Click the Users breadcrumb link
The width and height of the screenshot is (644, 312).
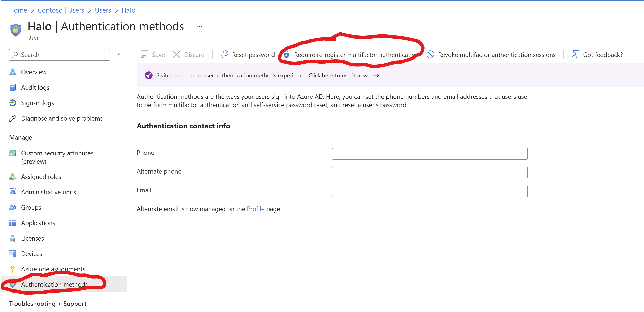[103, 10]
